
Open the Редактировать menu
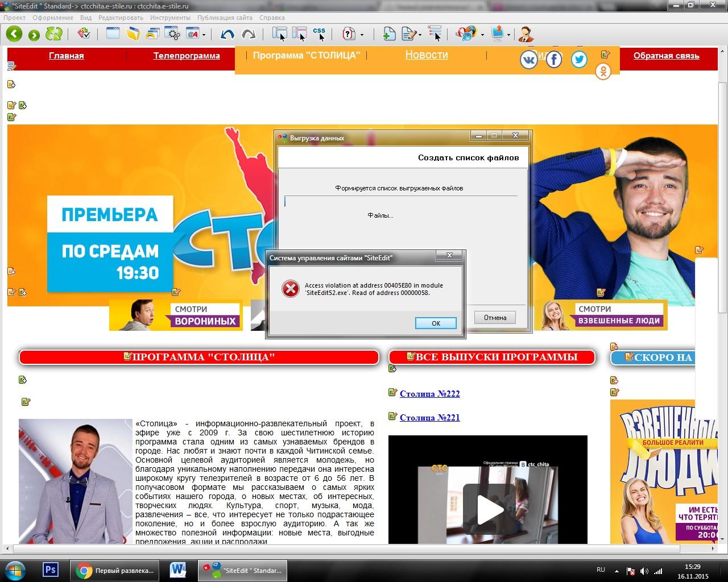click(x=121, y=18)
